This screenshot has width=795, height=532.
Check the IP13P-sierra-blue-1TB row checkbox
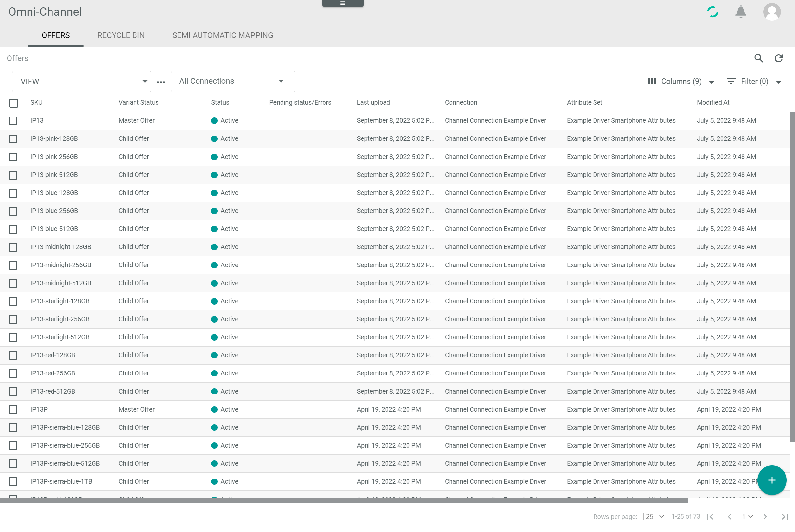coord(13,481)
